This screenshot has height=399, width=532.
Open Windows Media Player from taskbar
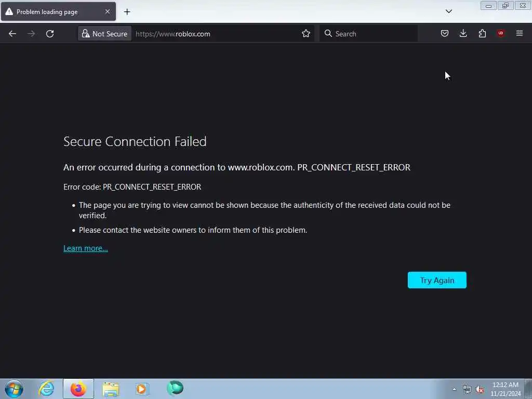(x=142, y=389)
